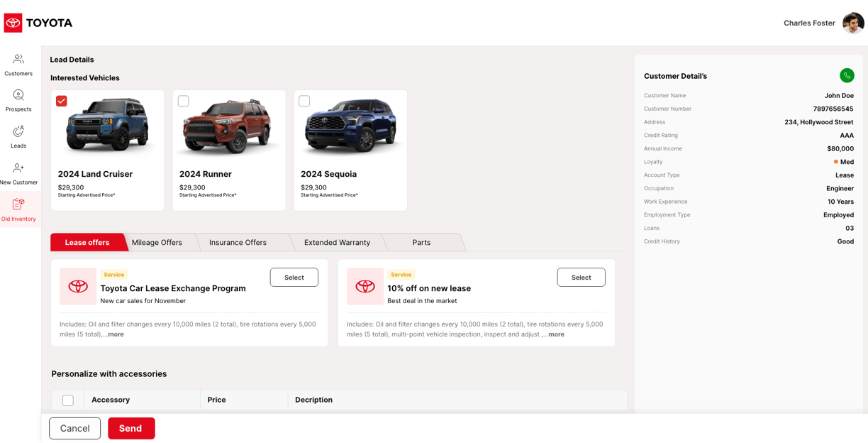Screen dimensions: 868x443
Task: Click the 2024 Sequoia title
Action: 328,174
